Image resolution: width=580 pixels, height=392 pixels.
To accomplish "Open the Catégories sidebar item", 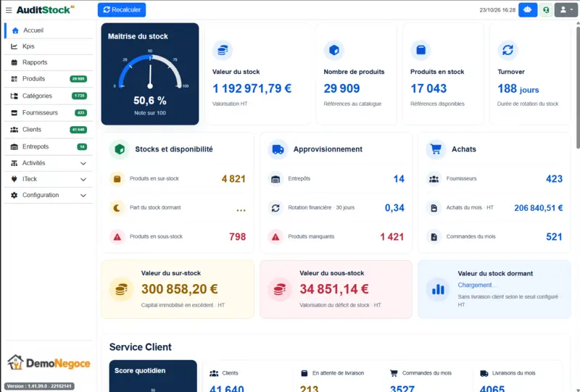I will click(x=49, y=96).
